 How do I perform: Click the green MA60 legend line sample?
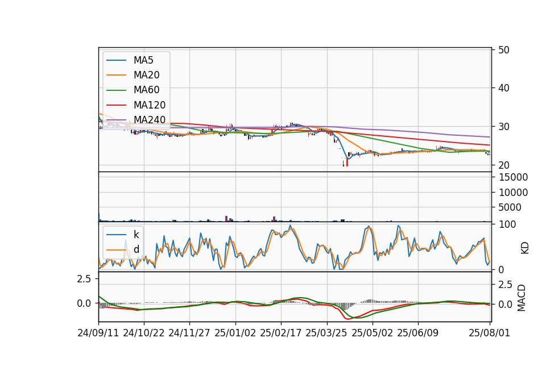116,90
